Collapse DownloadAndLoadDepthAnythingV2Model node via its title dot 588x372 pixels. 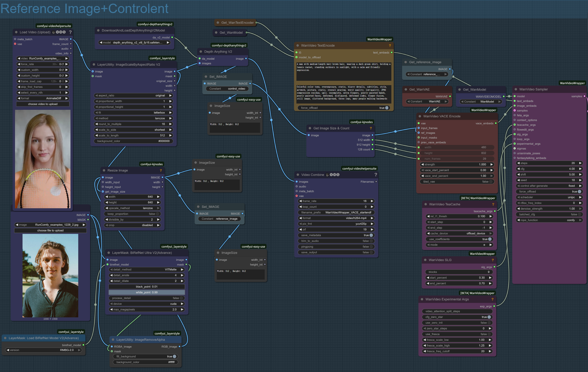coord(98,30)
